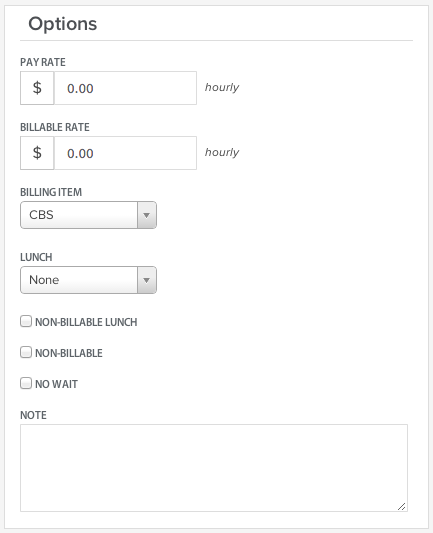Screen dimensions: 433x533
Task: Check the No Wait checkbox
Action: tap(26, 383)
